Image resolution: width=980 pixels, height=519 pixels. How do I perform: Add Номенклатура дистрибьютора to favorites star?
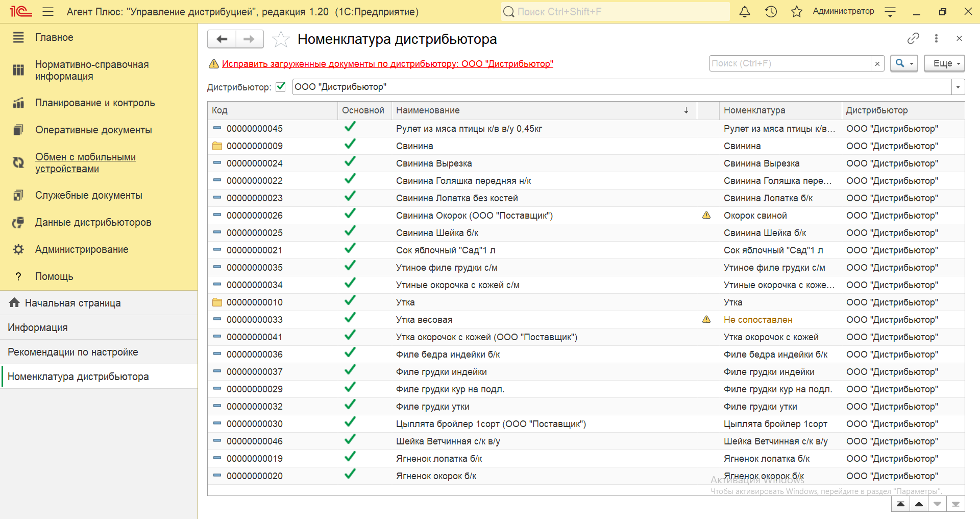coord(281,39)
